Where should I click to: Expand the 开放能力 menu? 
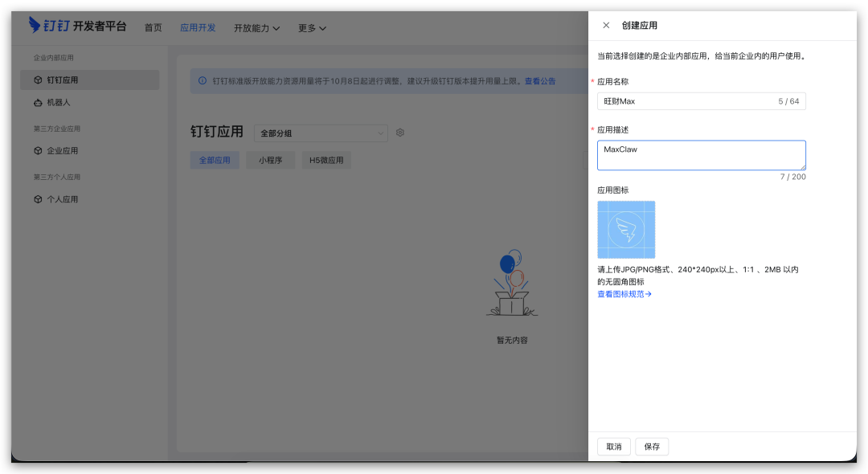256,28
